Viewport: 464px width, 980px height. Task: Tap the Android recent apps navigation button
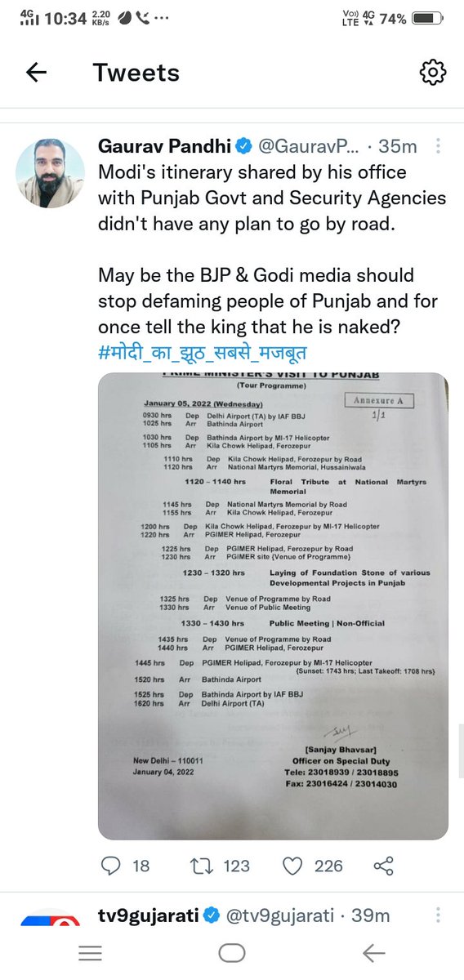pyautogui.click(x=90, y=952)
